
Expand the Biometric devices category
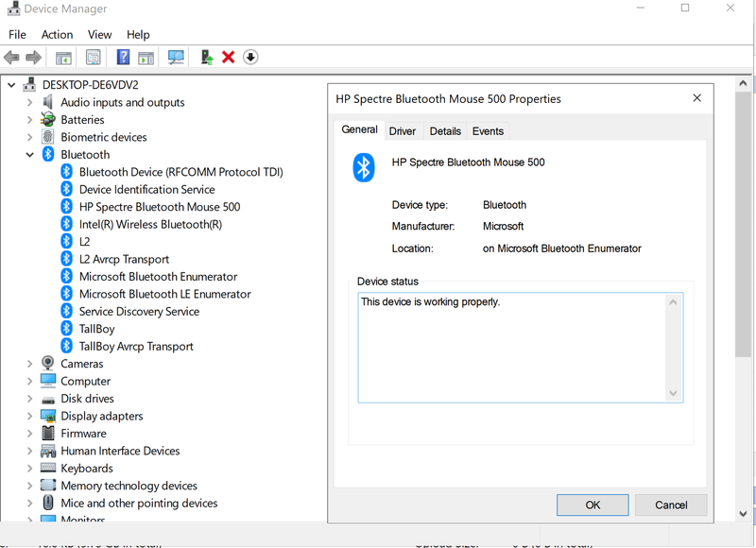point(30,137)
